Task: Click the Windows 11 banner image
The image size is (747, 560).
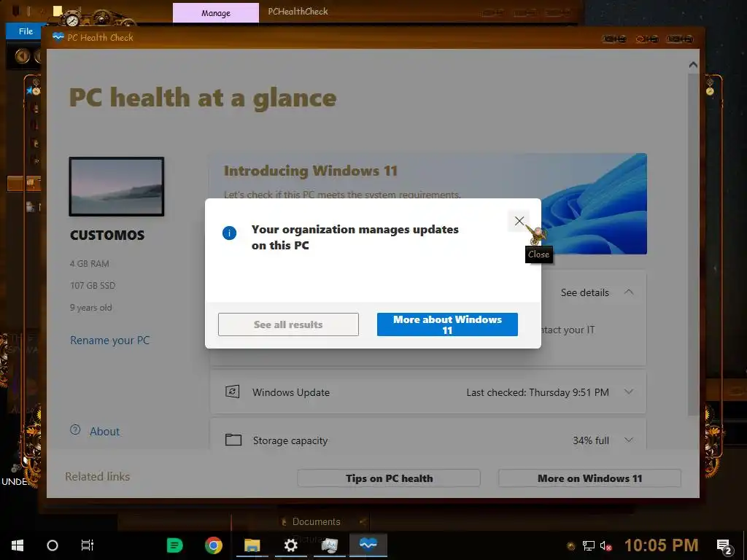Action: (x=594, y=203)
